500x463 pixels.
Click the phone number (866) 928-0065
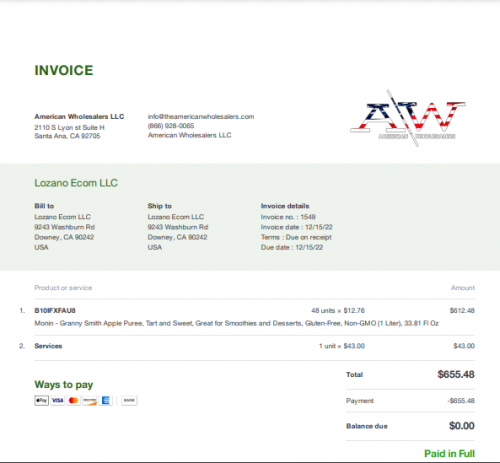tap(171, 126)
